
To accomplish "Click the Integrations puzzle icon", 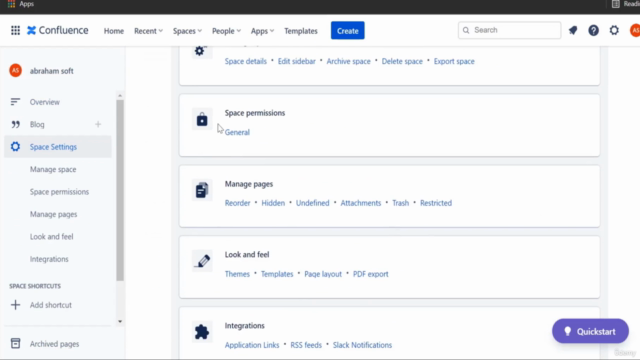I will 202,332.
